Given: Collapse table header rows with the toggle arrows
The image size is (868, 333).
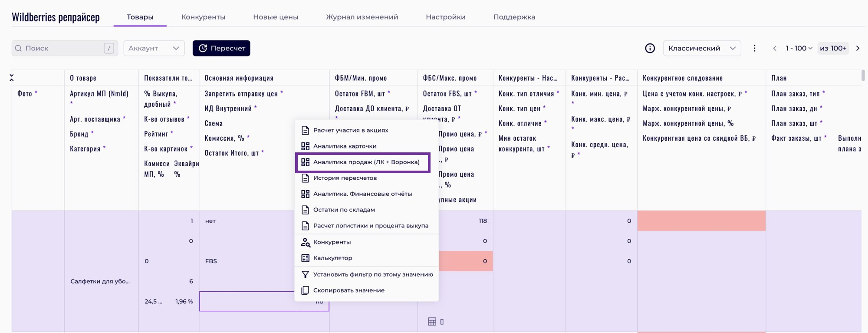Looking at the screenshot, I should pyautogui.click(x=12, y=78).
